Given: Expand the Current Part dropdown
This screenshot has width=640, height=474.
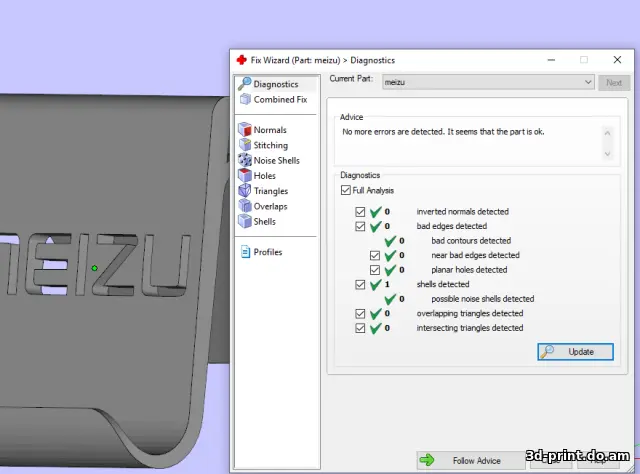Looking at the screenshot, I should coord(588,82).
